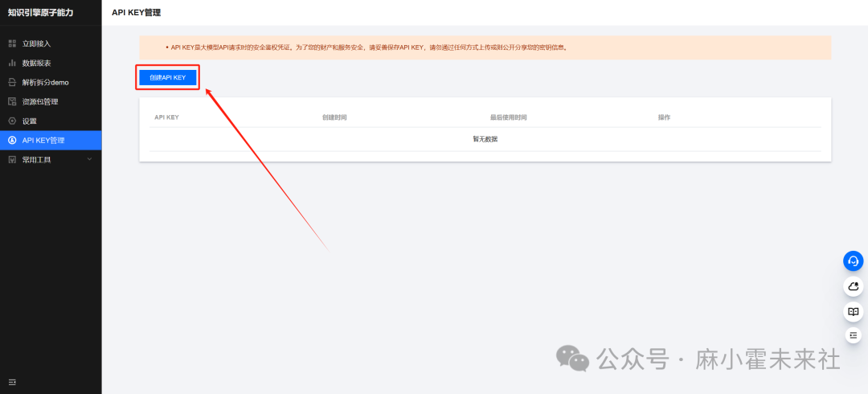The width and height of the screenshot is (868, 394).
Task: Open the documentation book icon
Action: pyautogui.click(x=853, y=311)
